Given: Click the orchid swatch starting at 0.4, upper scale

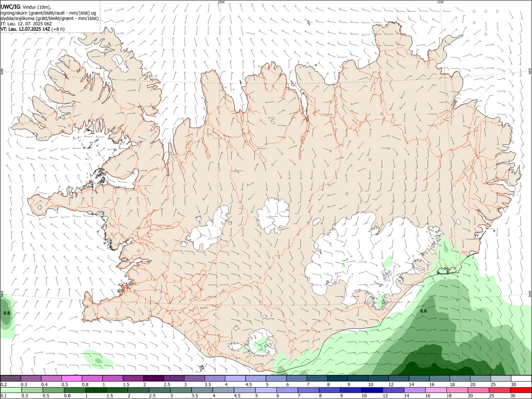Looking at the screenshot, I should point(51,378).
